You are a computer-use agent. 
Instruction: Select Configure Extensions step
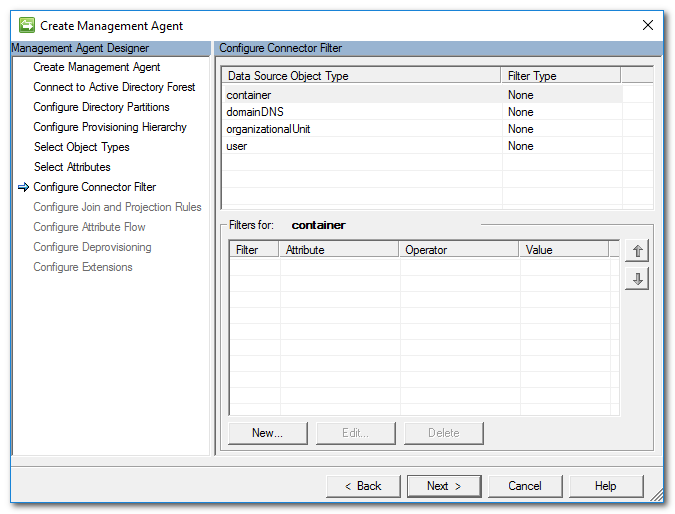point(83,267)
